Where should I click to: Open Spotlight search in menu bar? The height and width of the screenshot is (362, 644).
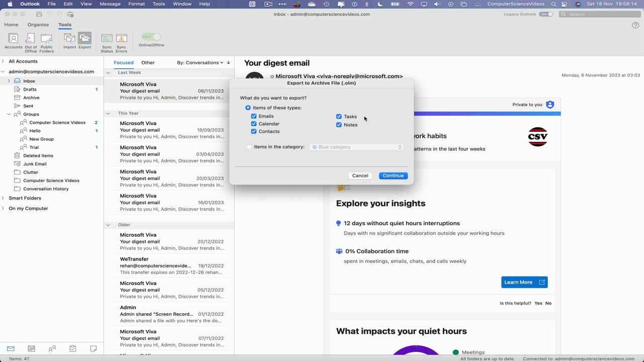(x=554, y=4)
